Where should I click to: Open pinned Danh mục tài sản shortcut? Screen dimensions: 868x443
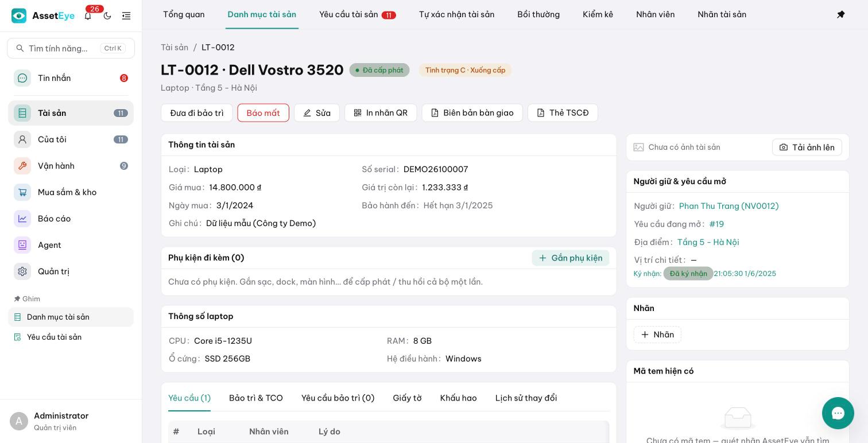pos(71,317)
